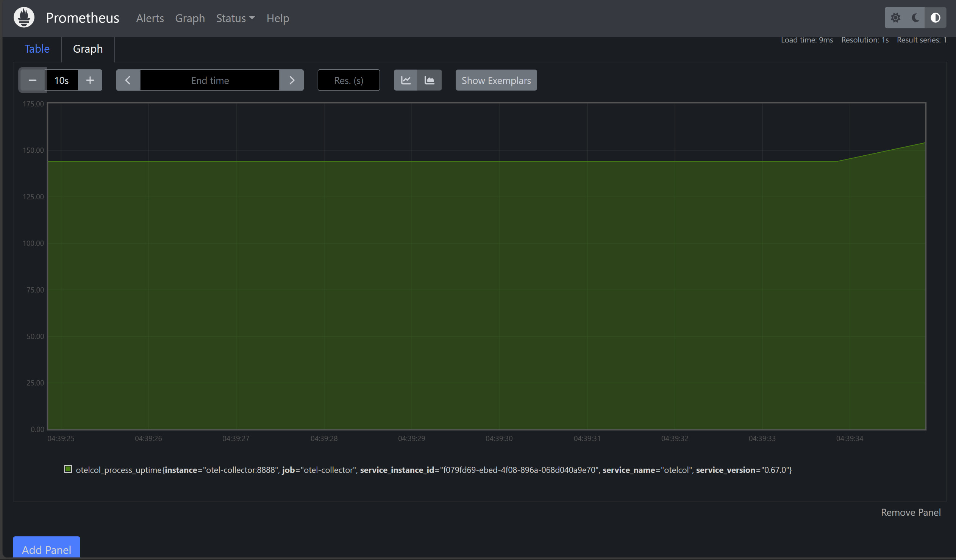956x560 pixels.
Task: Click the Add Panel button
Action: coord(46,549)
